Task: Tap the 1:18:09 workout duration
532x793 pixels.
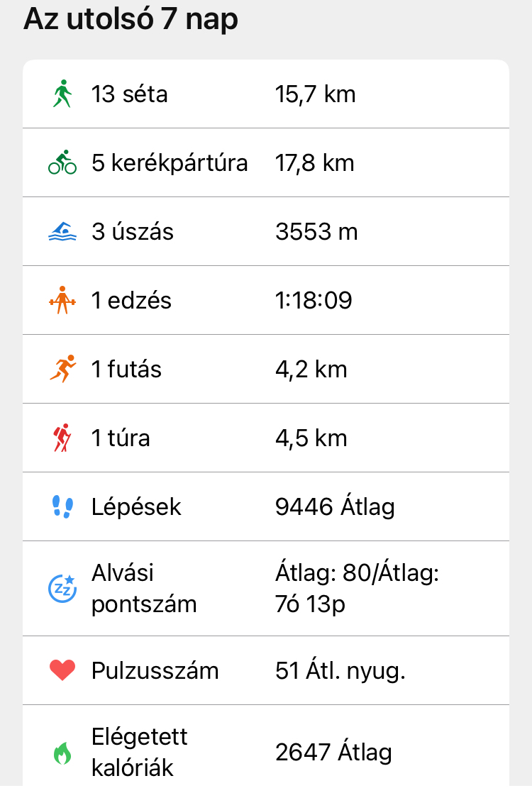Action: click(314, 301)
